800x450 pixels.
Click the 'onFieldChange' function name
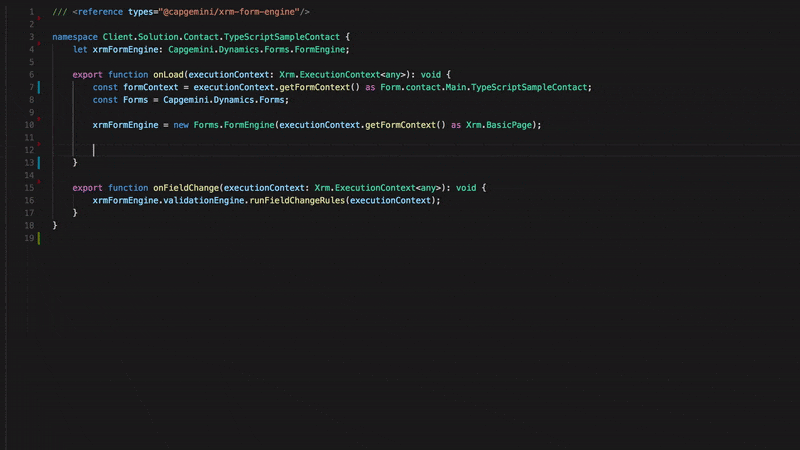186,188
